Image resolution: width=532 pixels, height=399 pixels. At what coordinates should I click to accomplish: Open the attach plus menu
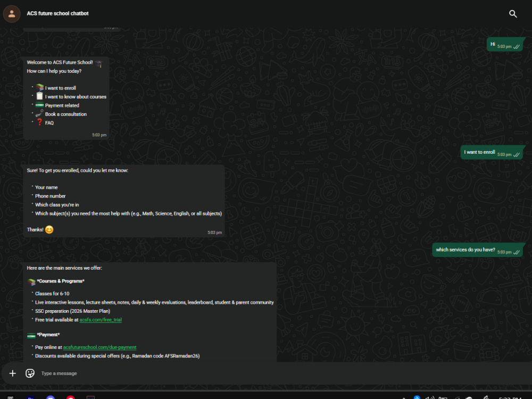coord(13,373)
